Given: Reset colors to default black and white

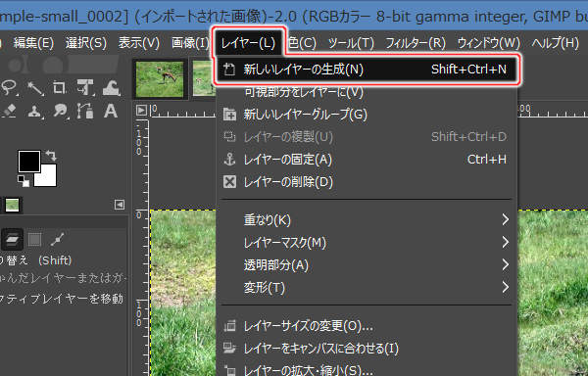Looking at the screenshot, I should [24, 181].
